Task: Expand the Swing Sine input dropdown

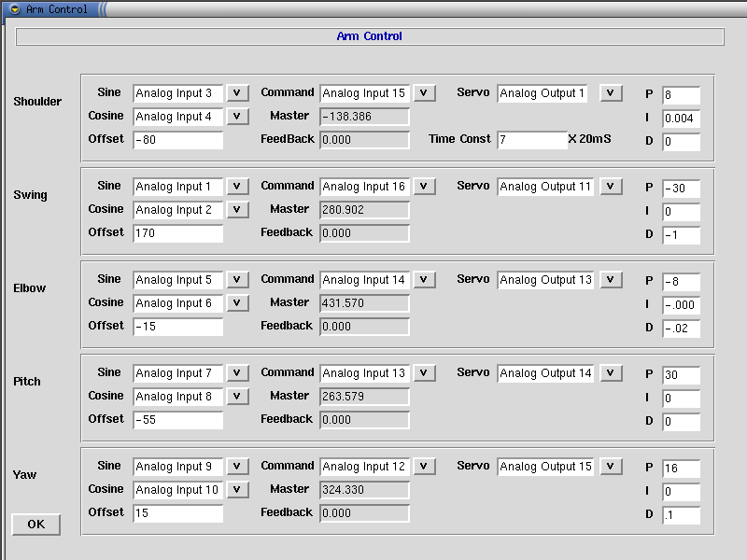Action: [237, 186]
